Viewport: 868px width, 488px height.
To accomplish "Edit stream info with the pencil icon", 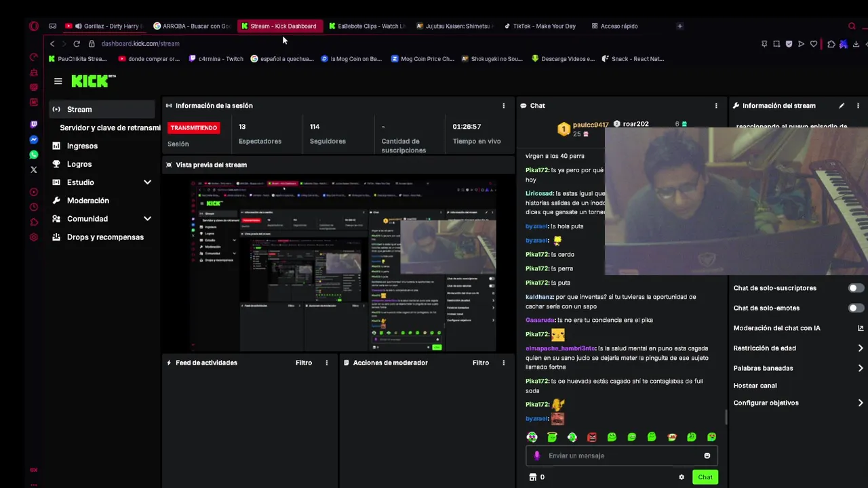I will (842, 106).
